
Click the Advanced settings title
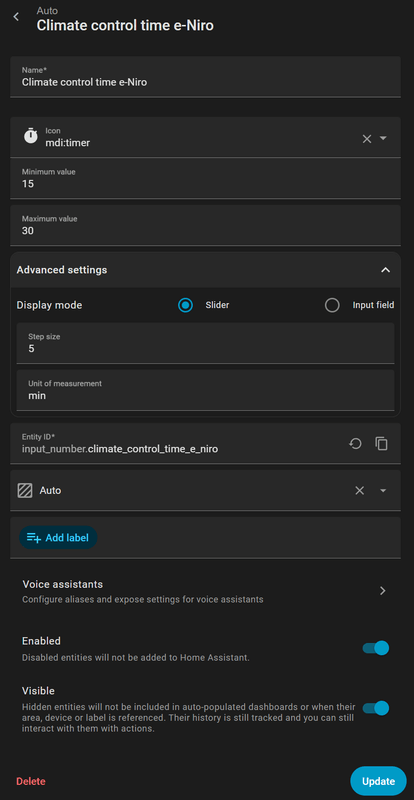[x=62, y=270]
